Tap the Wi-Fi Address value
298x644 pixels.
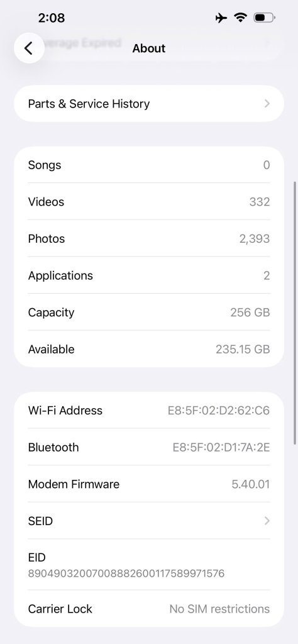[218, 411]
